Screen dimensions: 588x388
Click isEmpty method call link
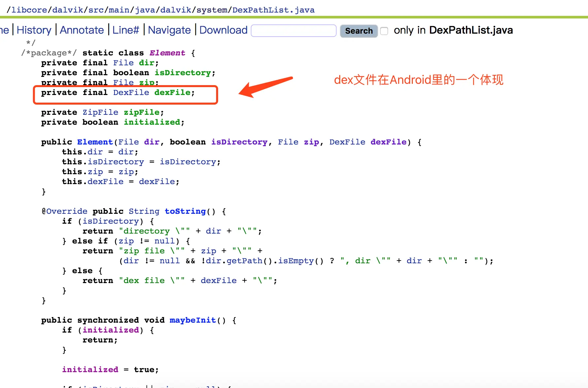coord(296,261)
